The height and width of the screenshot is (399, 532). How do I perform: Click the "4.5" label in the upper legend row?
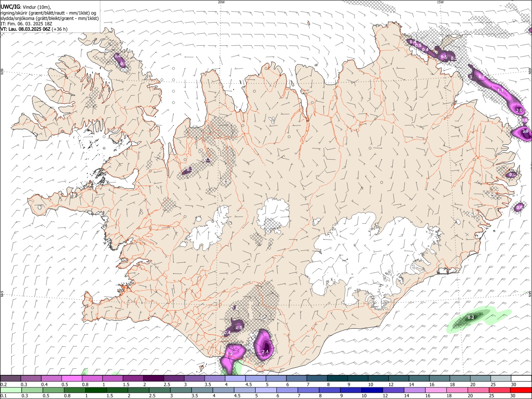click(x=249, y=384)
